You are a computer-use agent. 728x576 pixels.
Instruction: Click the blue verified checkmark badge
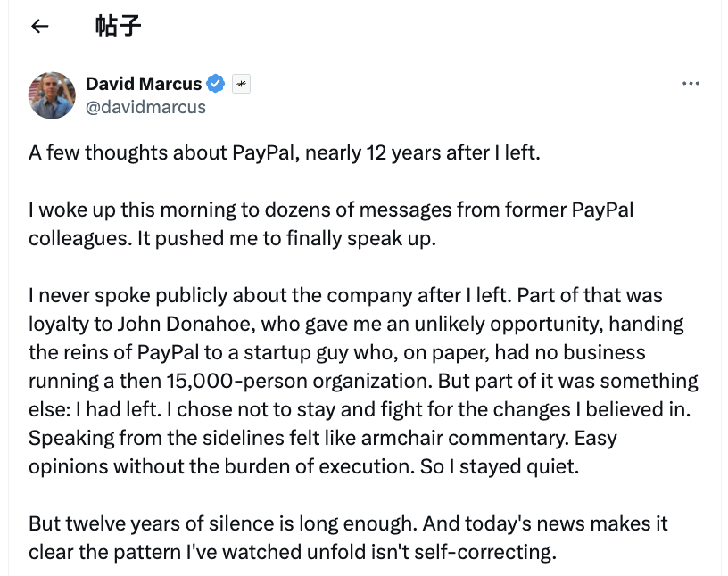[x=216, y=84]
